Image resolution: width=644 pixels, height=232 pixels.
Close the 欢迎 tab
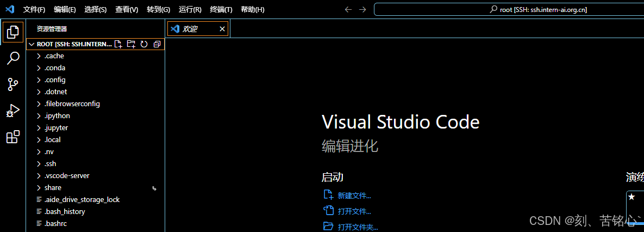222,29
